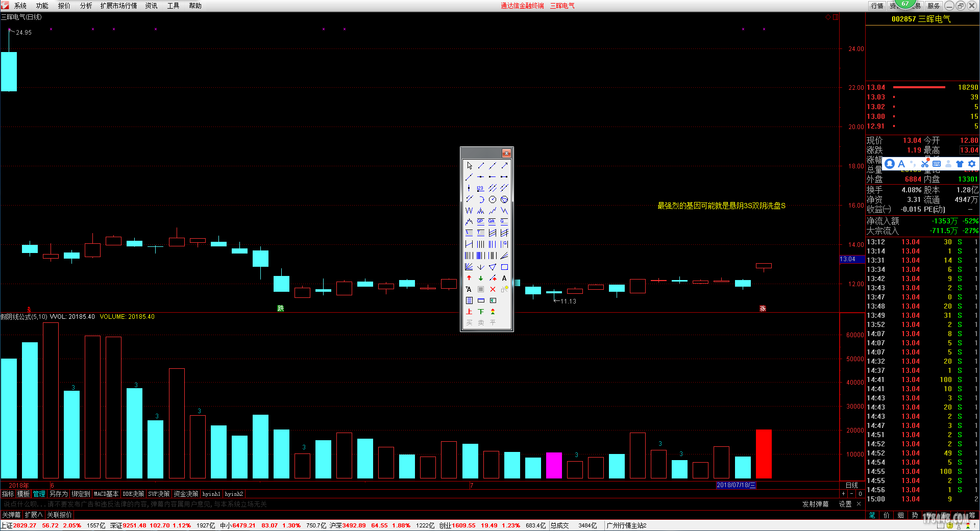Pick the linear regression channel tool
The height and width of the screenshot is (531, 980).
(493, 233)
